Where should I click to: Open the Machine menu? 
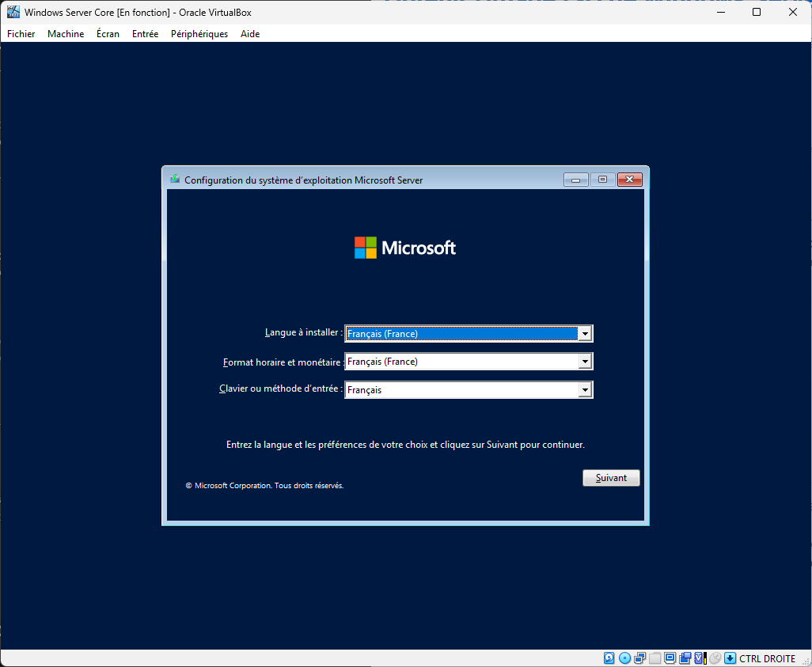click(x=65, y=34)
